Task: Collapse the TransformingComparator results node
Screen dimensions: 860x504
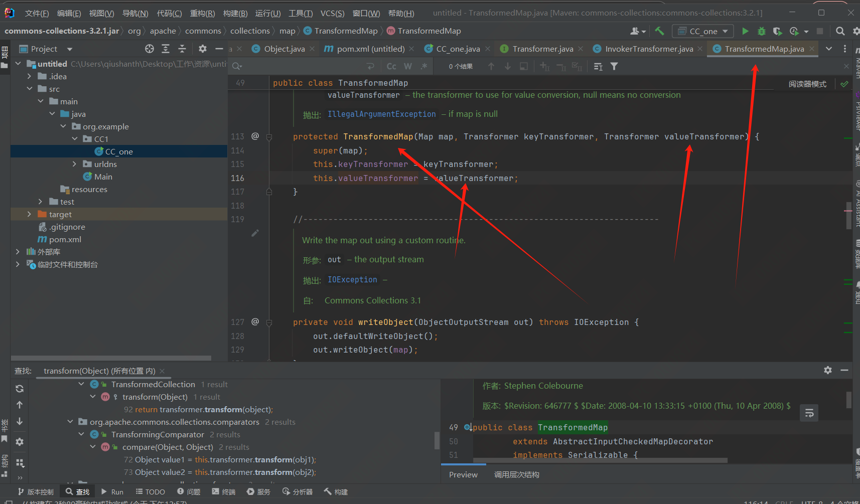Action: [x=81, y=434]
